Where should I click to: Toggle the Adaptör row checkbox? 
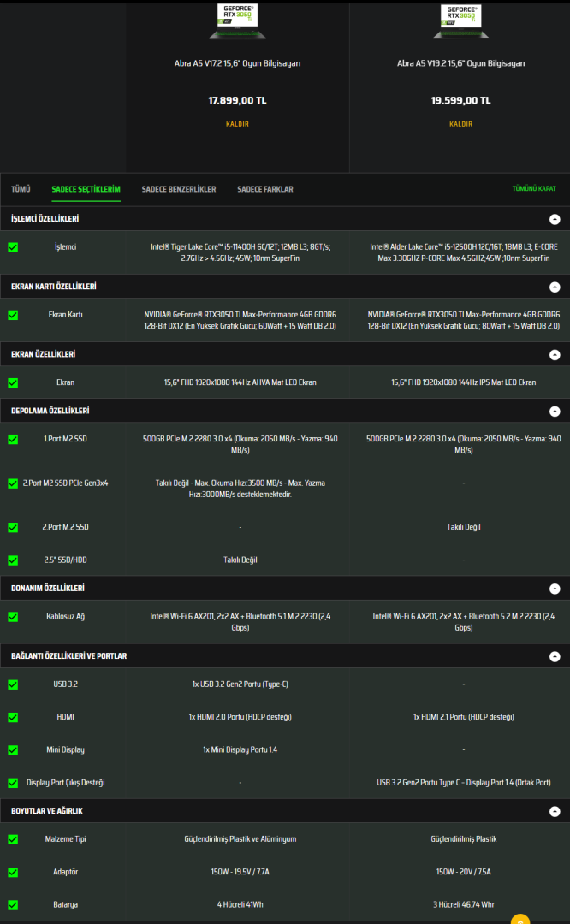coord(13,872)
